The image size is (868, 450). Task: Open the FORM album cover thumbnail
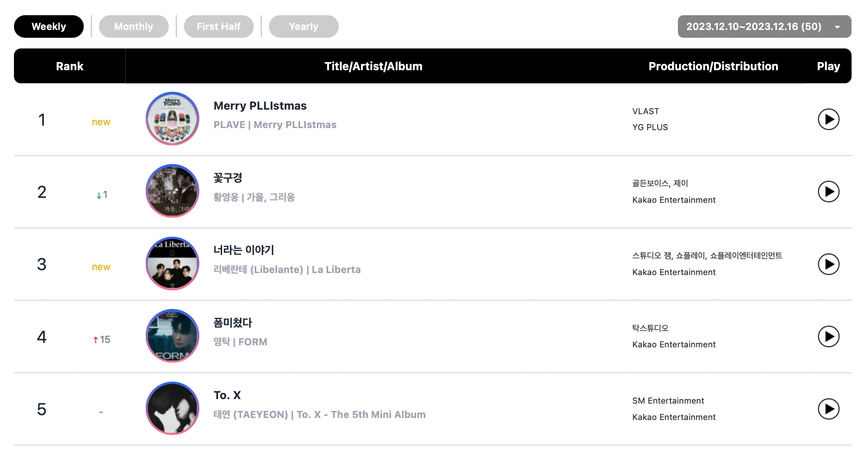point(172,336)
